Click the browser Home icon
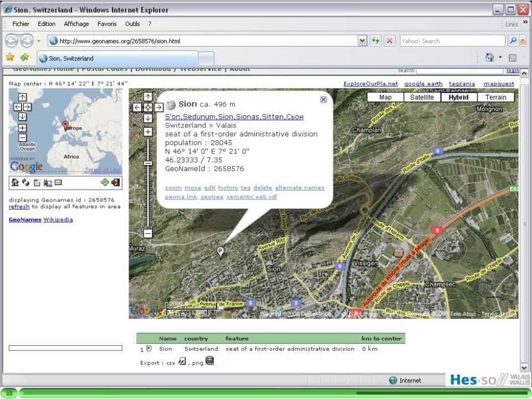Image resolution: width=532 pixels, height=399 pixels. tap(489, 57)
